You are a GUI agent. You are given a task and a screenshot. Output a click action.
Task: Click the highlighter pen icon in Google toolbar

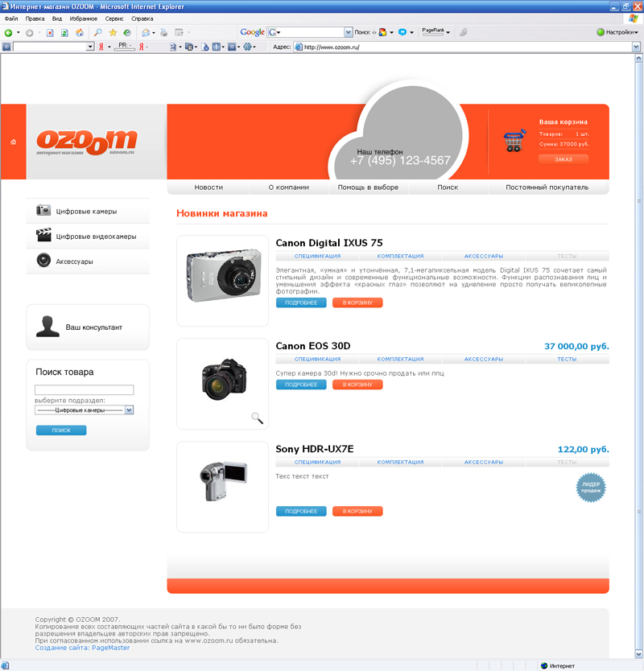464,32
